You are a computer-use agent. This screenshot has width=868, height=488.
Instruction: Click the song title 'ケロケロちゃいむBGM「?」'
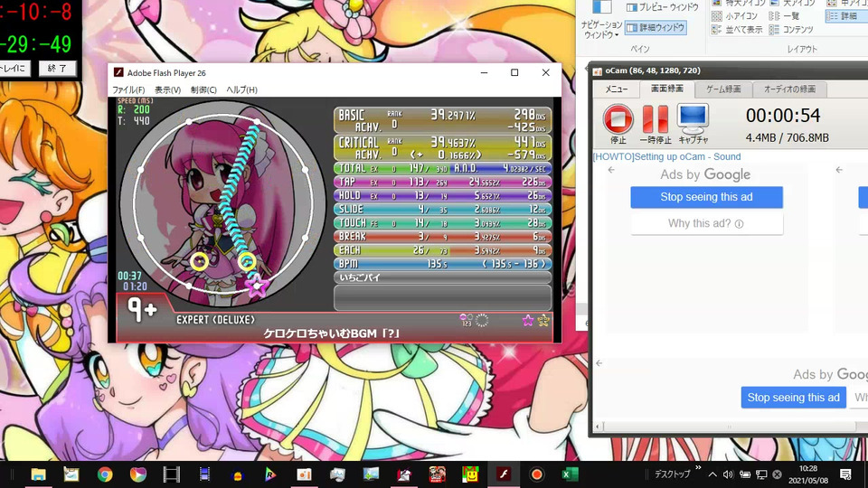coord(331,333)
